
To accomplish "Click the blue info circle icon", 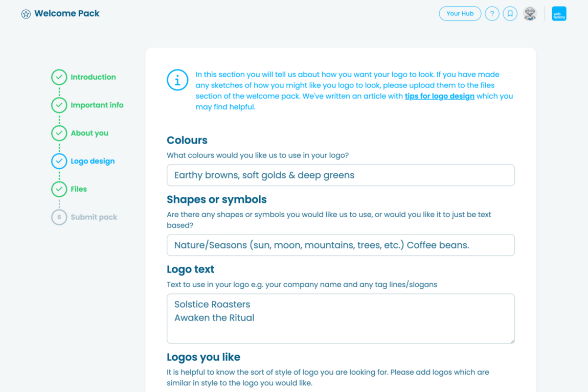I will point(177,80).
